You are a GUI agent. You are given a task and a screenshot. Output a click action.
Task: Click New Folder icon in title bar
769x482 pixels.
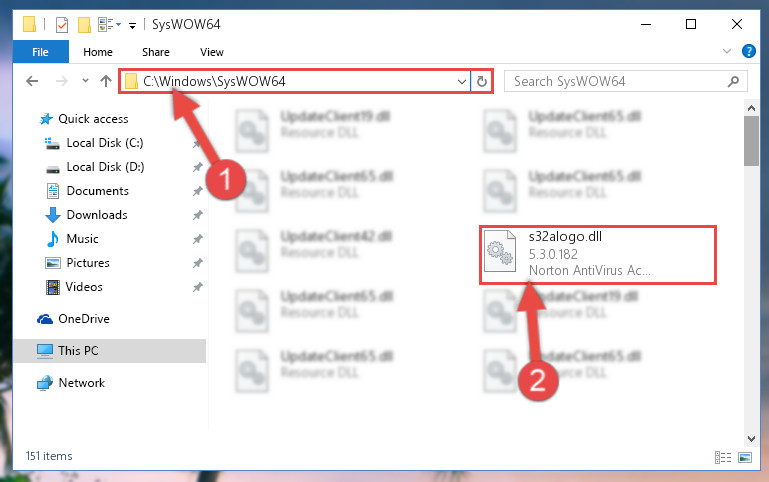[x=84, y=25]
